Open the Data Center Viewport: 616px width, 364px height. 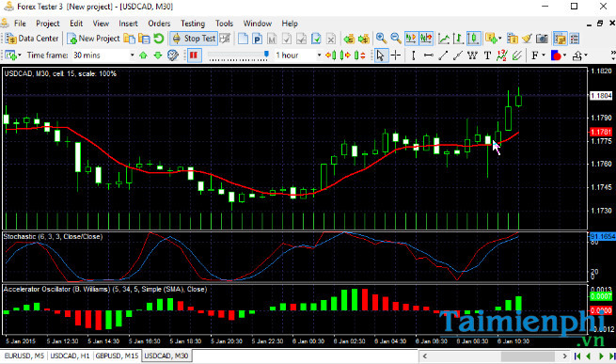32,39
